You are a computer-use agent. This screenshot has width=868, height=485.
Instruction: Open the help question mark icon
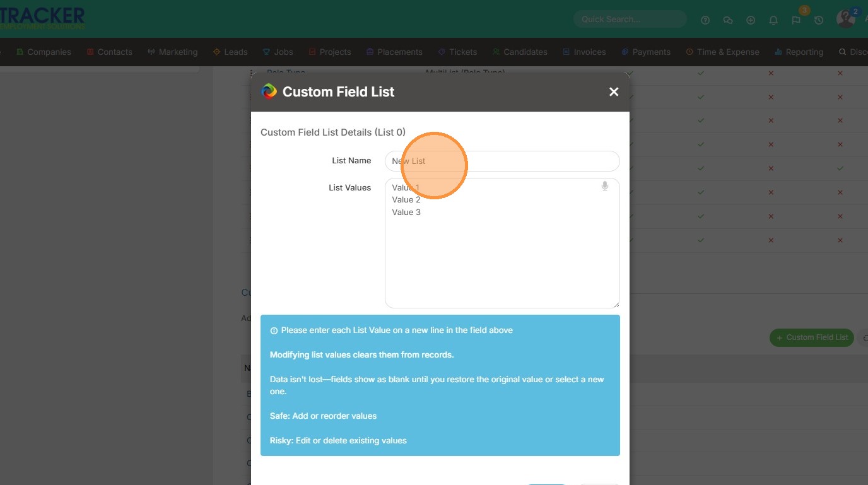(x=705, y=20)
